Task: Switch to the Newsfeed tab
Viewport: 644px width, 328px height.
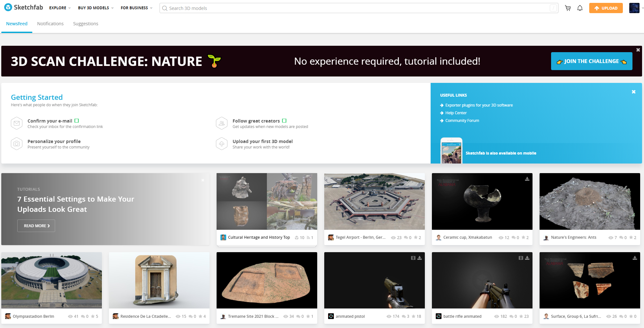Action: (17, 24)
